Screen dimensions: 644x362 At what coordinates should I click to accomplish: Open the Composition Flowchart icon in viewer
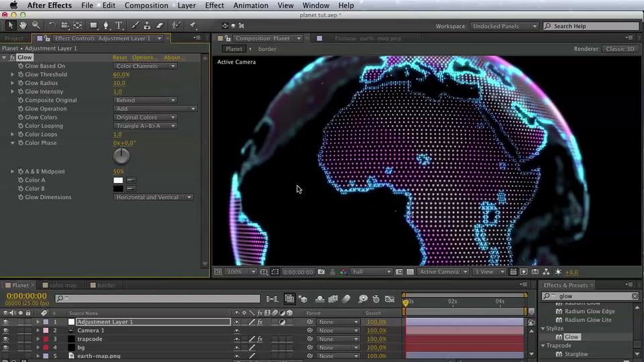tap(546, 271)
